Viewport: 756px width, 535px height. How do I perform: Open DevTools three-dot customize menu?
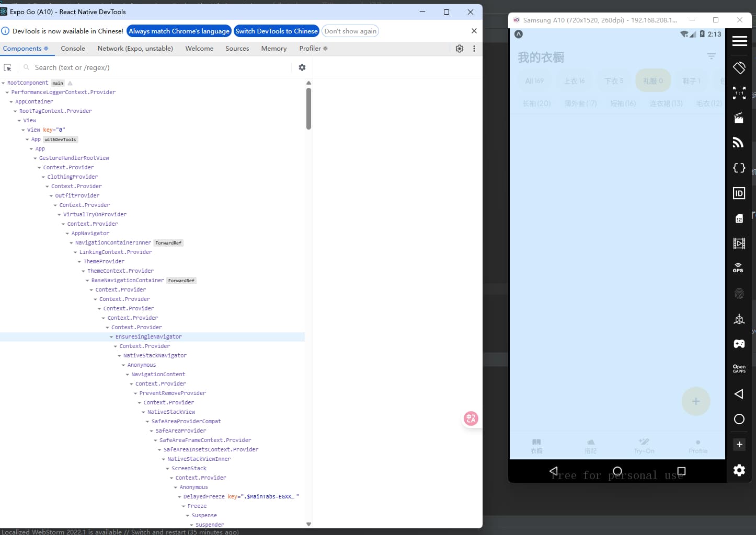[474, 49]
